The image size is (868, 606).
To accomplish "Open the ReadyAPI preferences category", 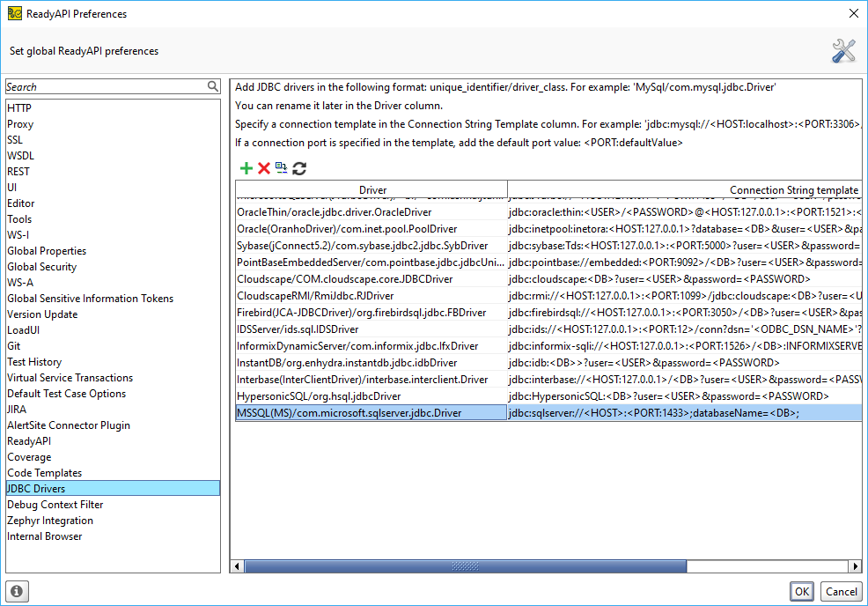I will 113,441.
